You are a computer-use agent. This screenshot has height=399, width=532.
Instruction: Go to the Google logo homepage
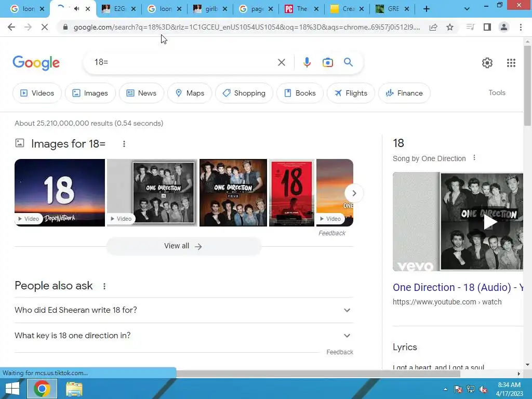[x=36, y=63]
